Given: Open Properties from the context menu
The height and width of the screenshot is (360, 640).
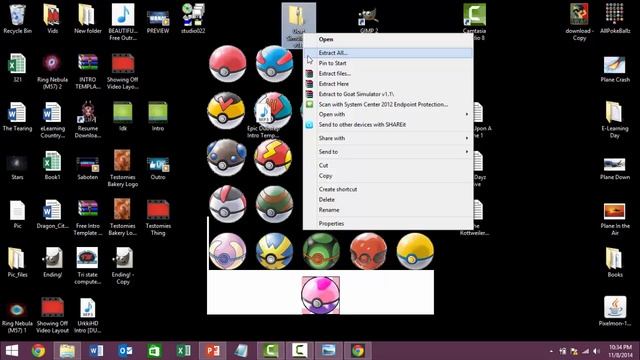Looking at the screenshot, I should click(388, 224).
